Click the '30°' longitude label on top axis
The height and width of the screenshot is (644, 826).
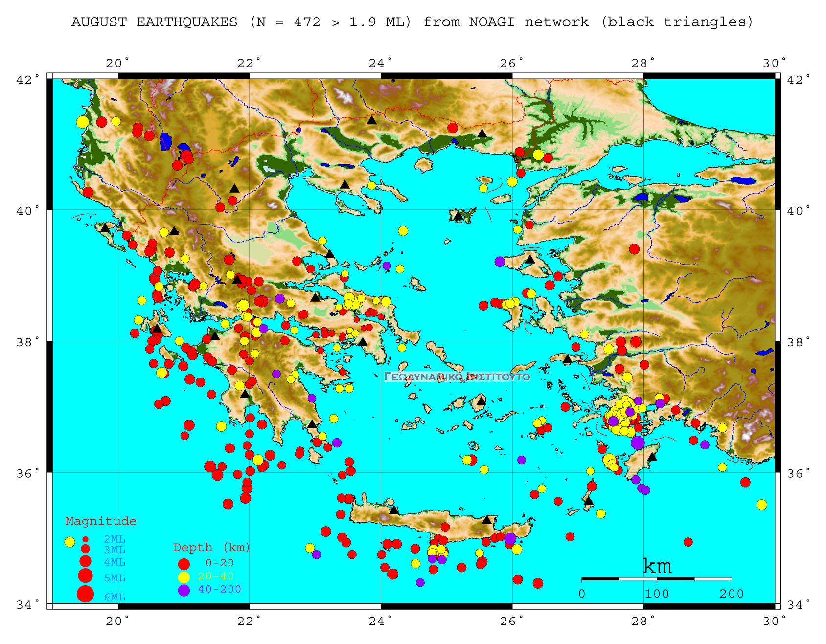click(775, 63)
